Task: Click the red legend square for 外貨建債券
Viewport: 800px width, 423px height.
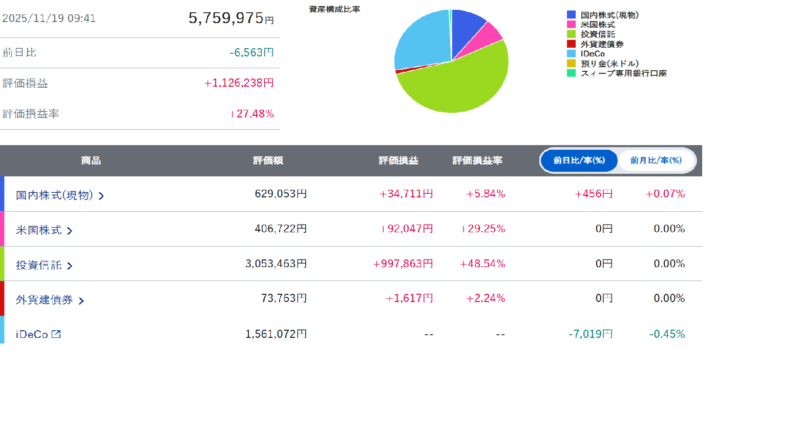Action: pyautogui.click(x=571, y=45)
